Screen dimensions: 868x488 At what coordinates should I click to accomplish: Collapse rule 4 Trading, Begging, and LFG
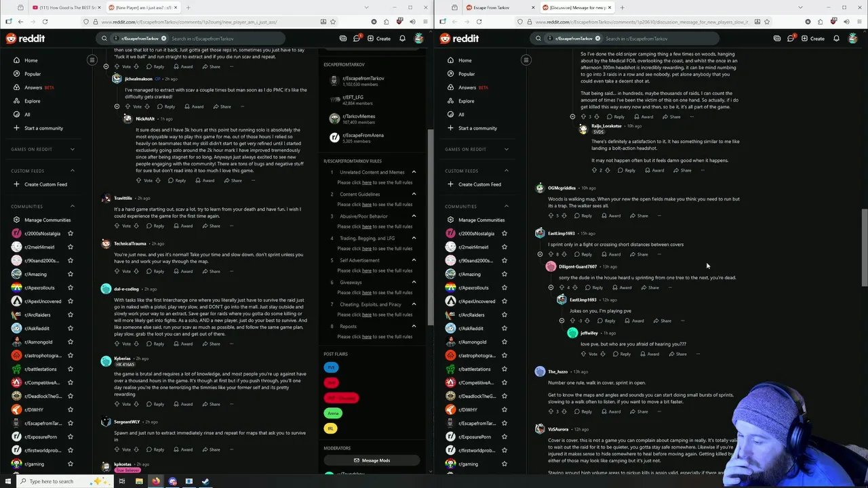414,238
